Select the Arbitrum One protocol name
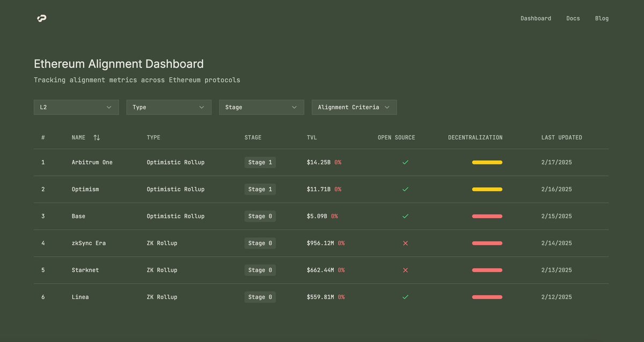Viewport: 644px width, 342px height. [x=92, y=162]
